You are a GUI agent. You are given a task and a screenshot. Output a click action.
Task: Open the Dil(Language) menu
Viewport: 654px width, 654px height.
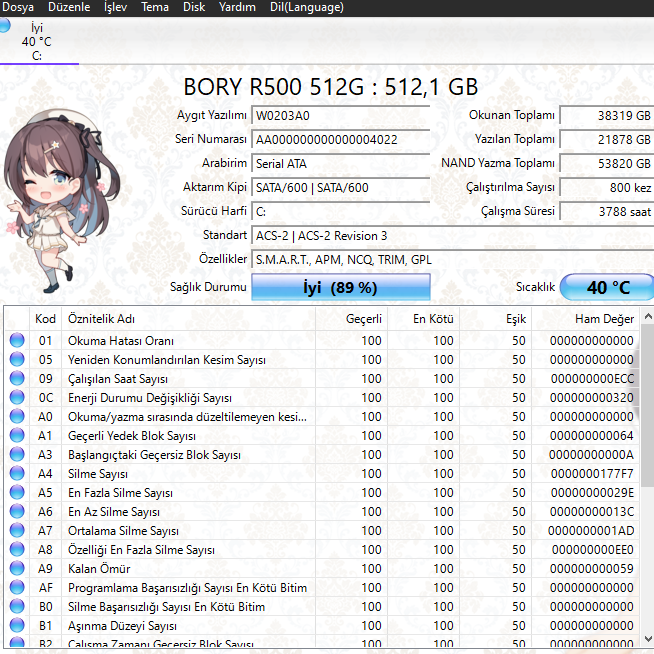pyautogui.click(x=307, y=7)
